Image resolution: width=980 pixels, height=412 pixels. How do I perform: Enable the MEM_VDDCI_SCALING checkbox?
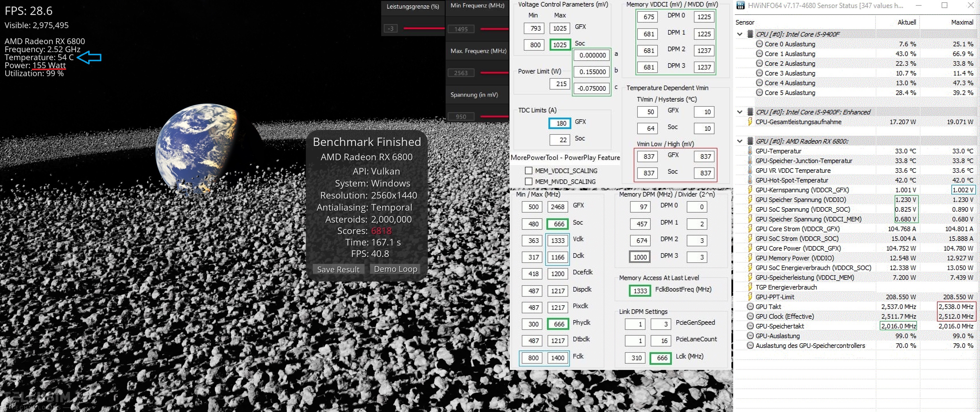coord(528,171)
